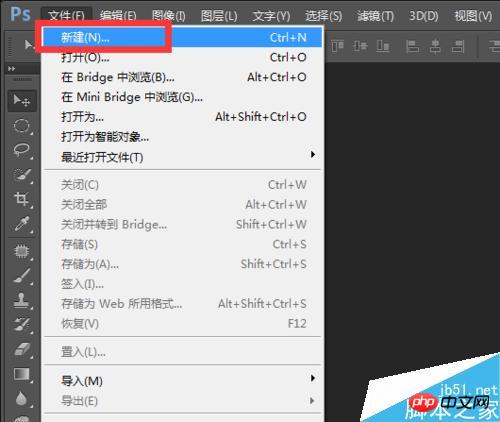The width and height of the screenshot is (500, 422).
Task: Expand the toolbox with double arrow
Action: pos(12,69)
